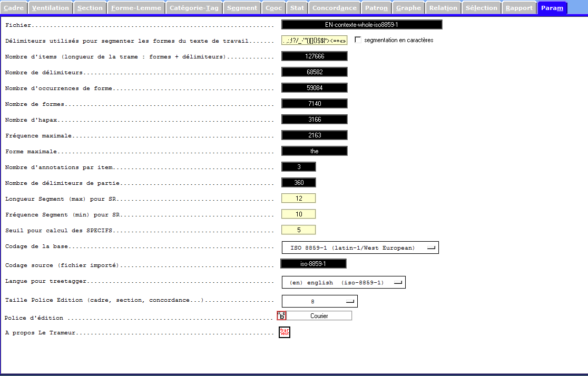Open the A propos Le Trameur icon
Screen dimensions: 588x376
(285, 332)
